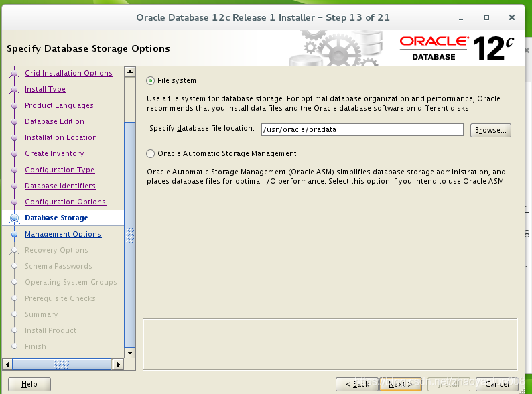Click step marker beside Recovery Options
The image size is (532, 394).
pos(14,251)
